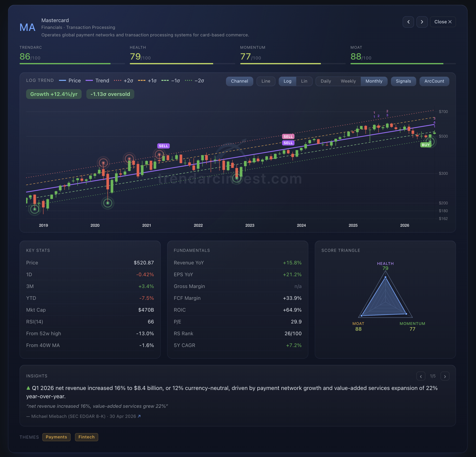Click the 1D value -0.42%

pos(145,274)
